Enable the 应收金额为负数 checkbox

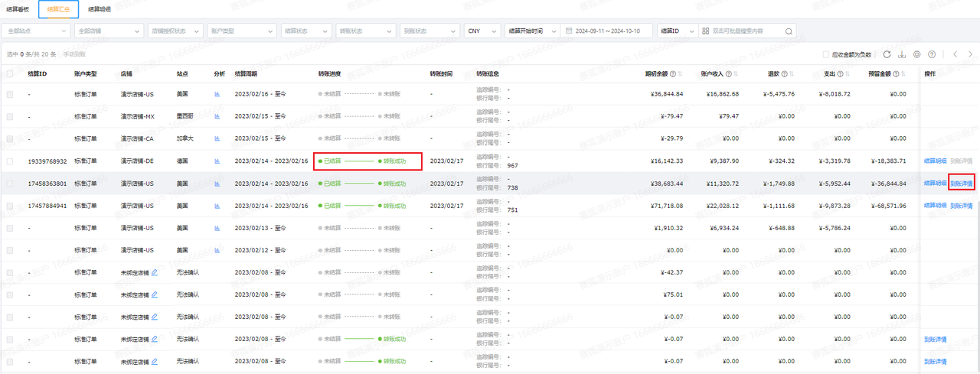point(826,54)
